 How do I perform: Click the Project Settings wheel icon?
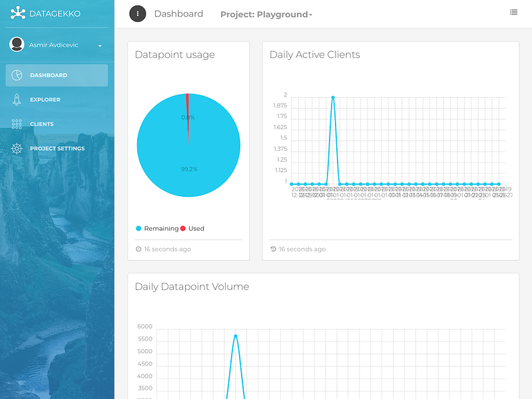coord(17,148)
